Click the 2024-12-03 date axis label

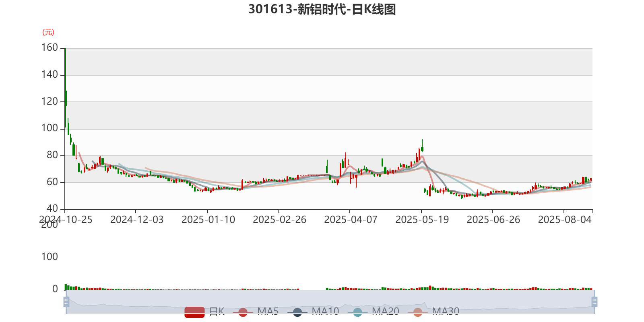(137, 220)
